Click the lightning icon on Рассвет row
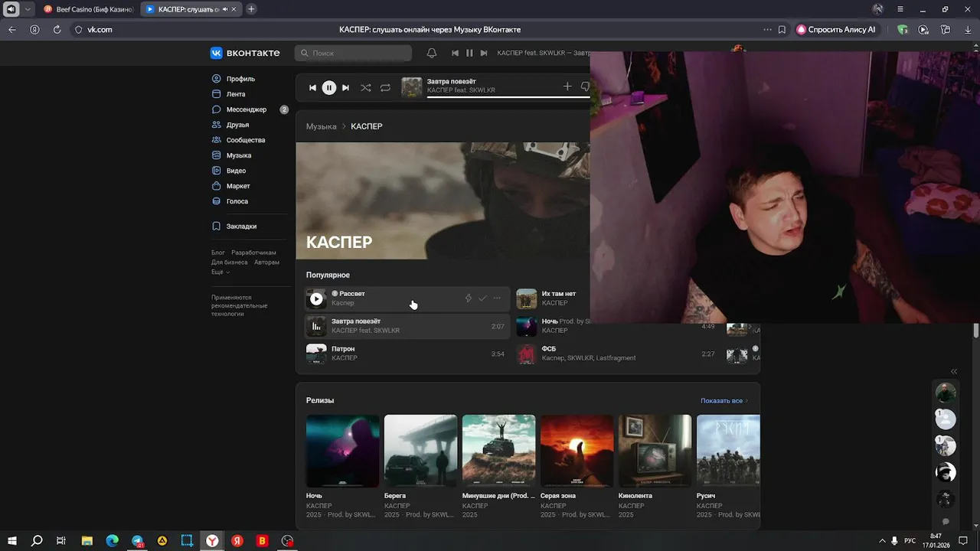The height and width of the screenshot is (551, 980). click(x=468, y=298)
